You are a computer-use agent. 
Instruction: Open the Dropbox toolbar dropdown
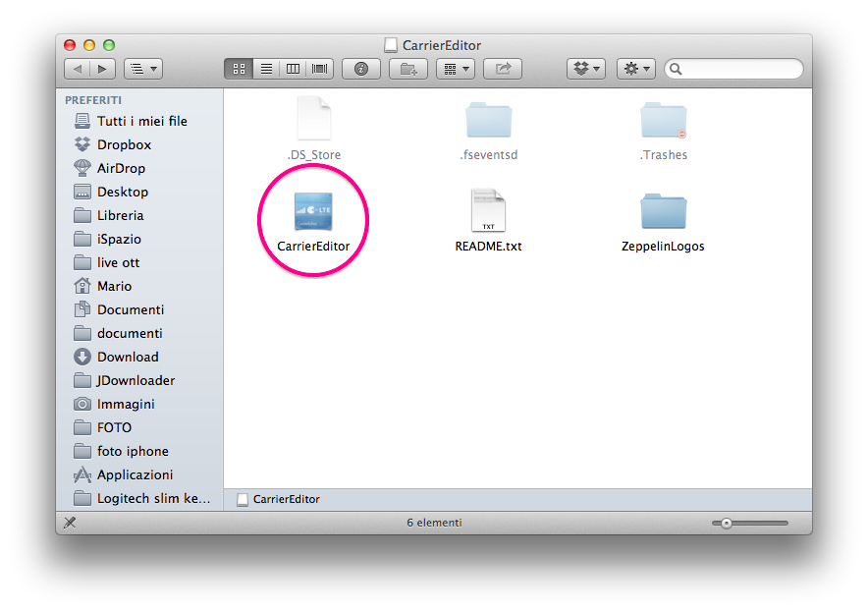586,69
